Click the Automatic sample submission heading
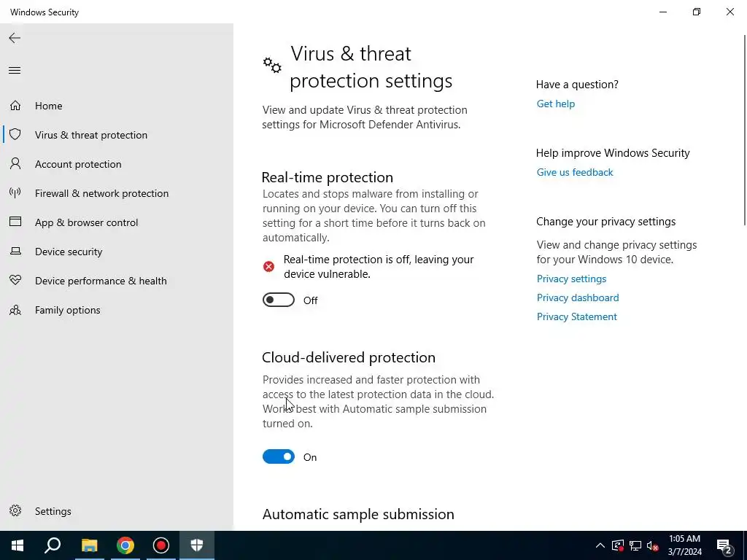 [x=358, y=514]
